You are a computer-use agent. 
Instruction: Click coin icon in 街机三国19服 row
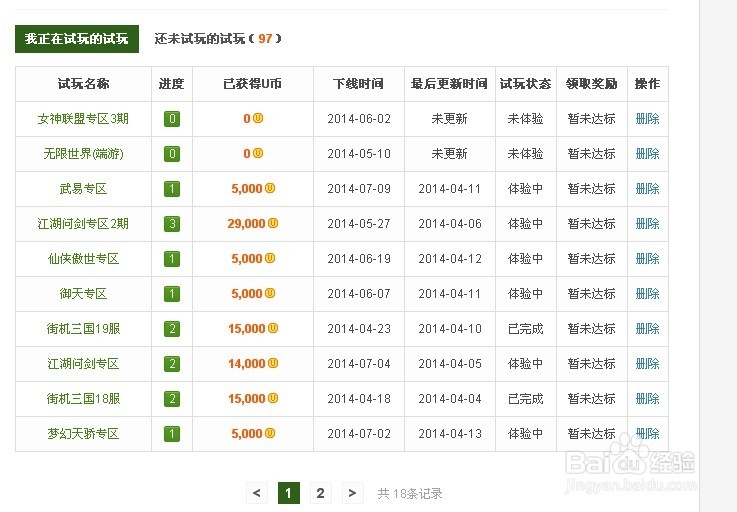(273, 328)
